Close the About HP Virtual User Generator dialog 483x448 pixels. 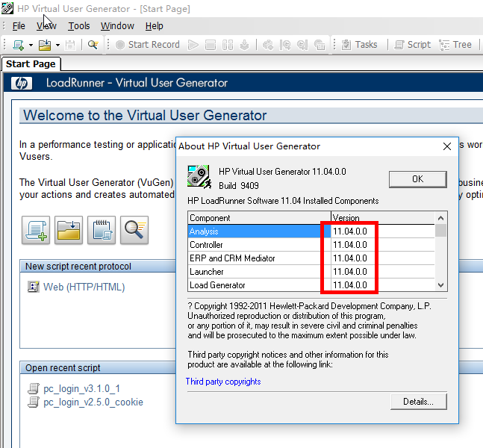click(x=447, y=146)
